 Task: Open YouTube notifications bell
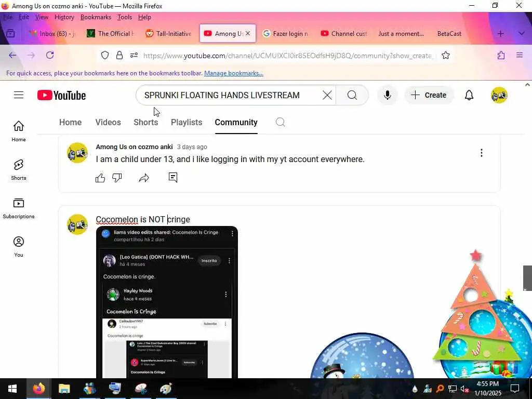469,96
